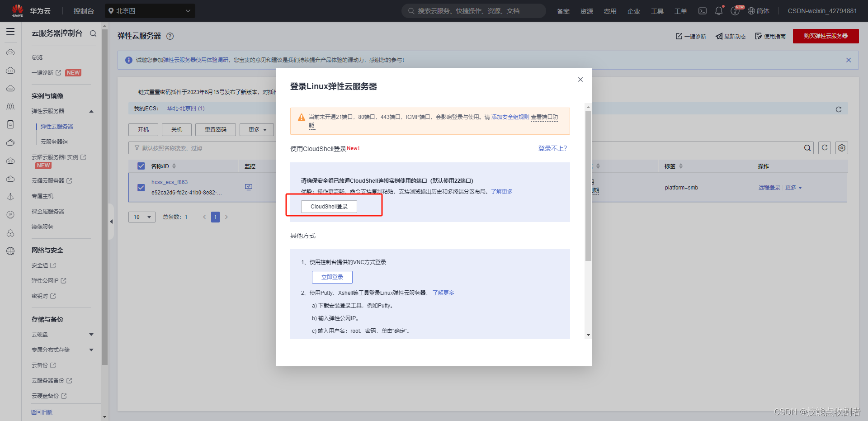Open the CloudShell terminal icon in top bar
Image resolution: width=868 pixels, height=421 pixels.
(x=703, y=11)
